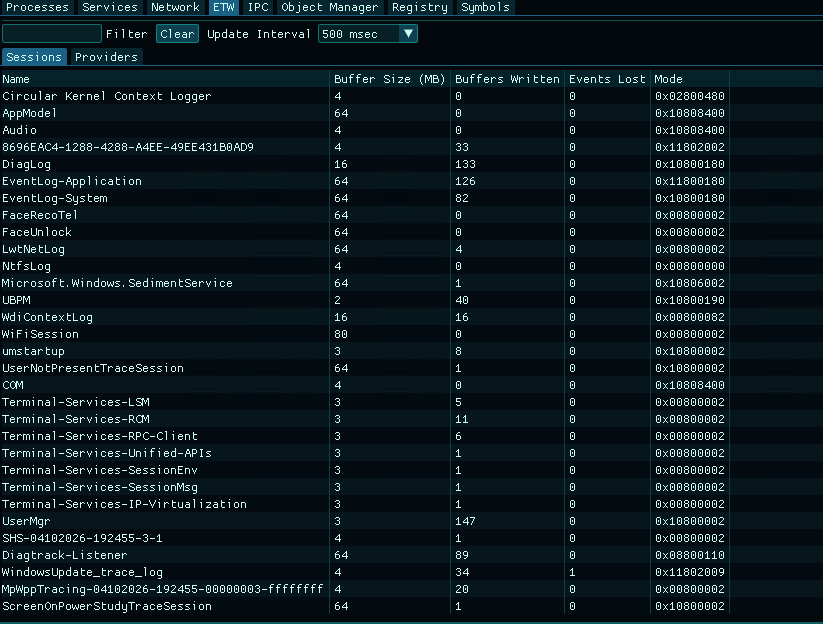823x624 pixels.
Task: Select the AppModel session row
Action: tap(365, 113)
